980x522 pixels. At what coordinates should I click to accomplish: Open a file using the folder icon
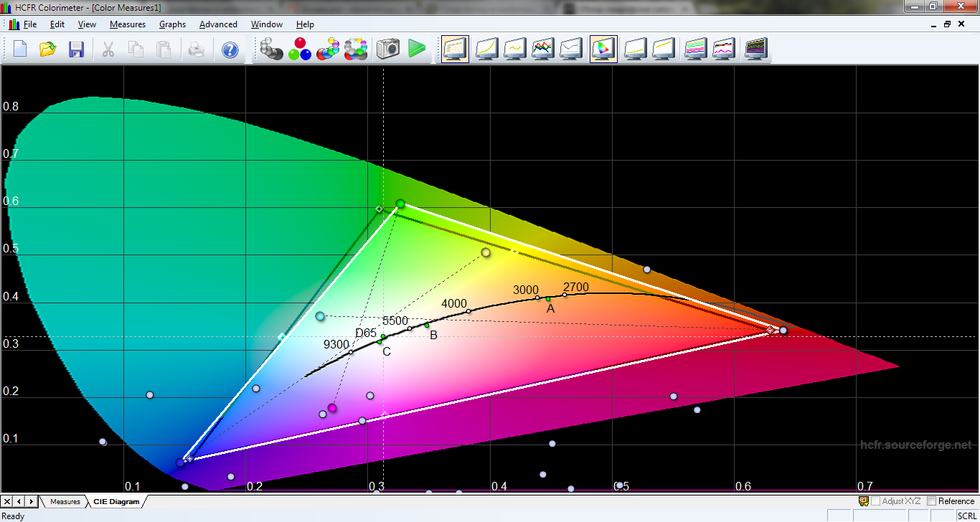click(48, 49)
